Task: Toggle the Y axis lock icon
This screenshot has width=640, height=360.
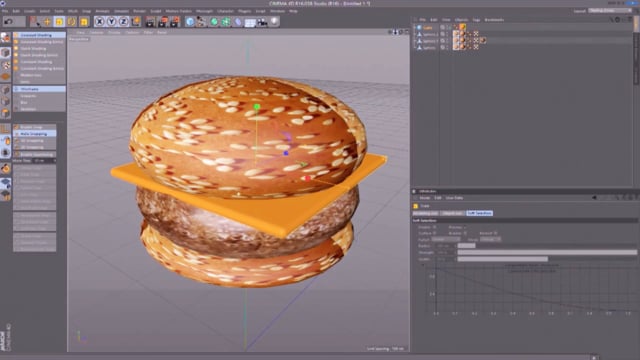Action: click(x=111, y=22)
